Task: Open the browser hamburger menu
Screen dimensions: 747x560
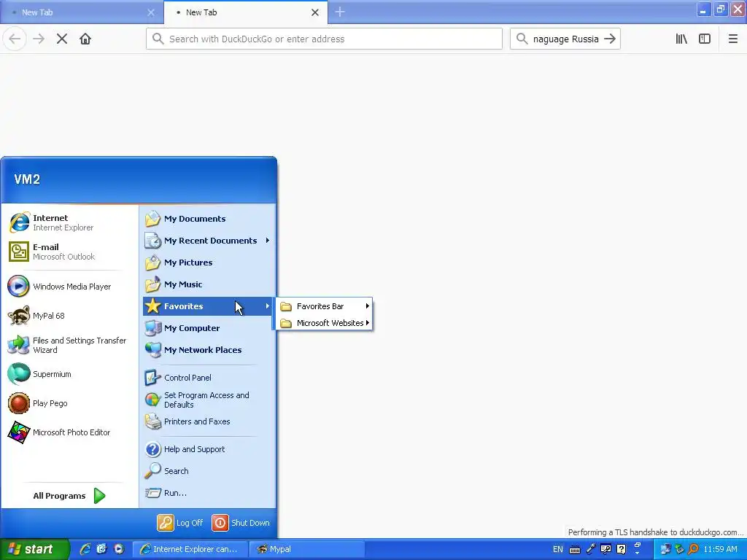Action: [x=733, y=39]
